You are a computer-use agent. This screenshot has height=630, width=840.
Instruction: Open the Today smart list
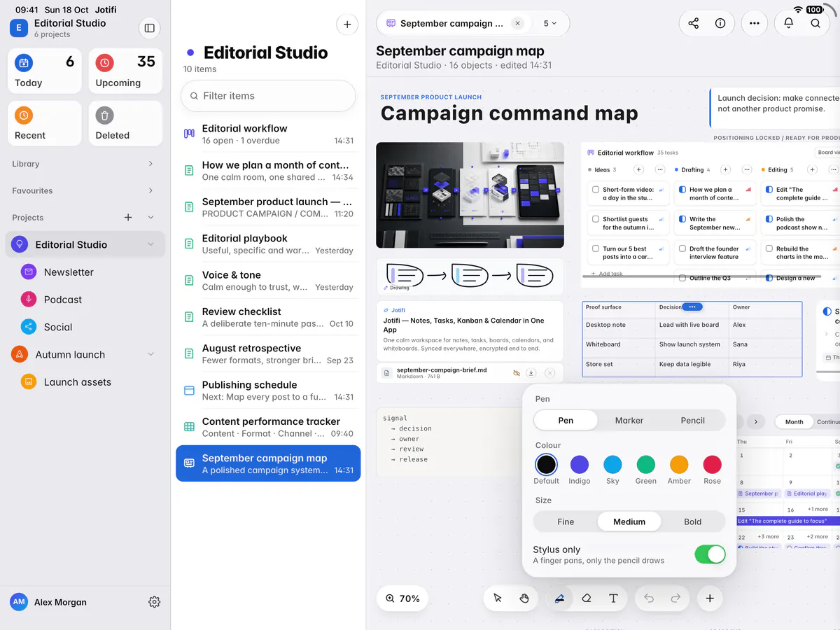(45, 71)
